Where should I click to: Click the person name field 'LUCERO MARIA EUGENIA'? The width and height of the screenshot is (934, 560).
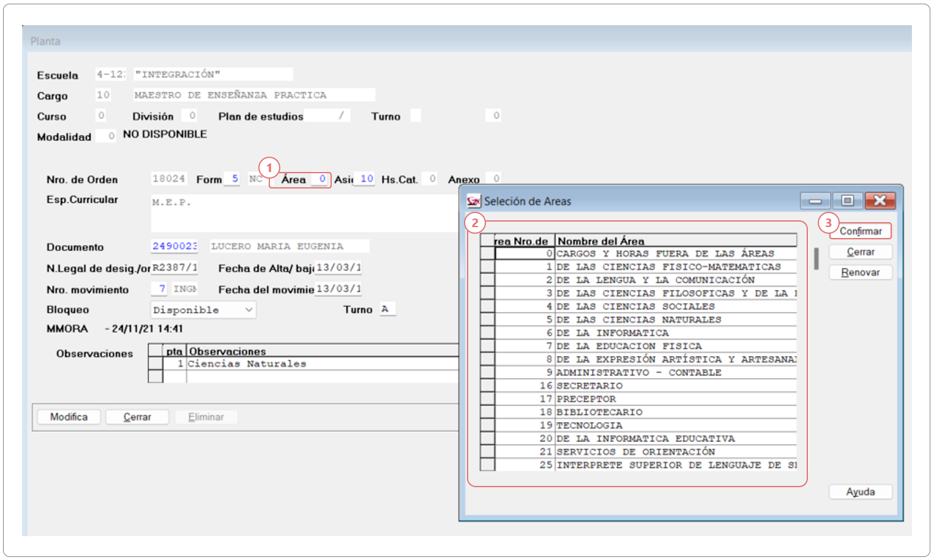pos(289,246)
